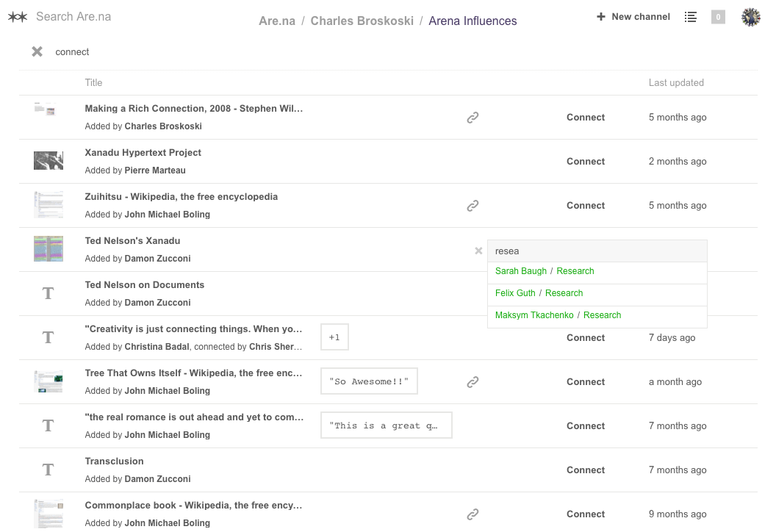Image resolution: width=776 pixels, height=532 pixels.
Task: Open Tree That Owns Itself thumbnail
Action: (x=48, y=381)
